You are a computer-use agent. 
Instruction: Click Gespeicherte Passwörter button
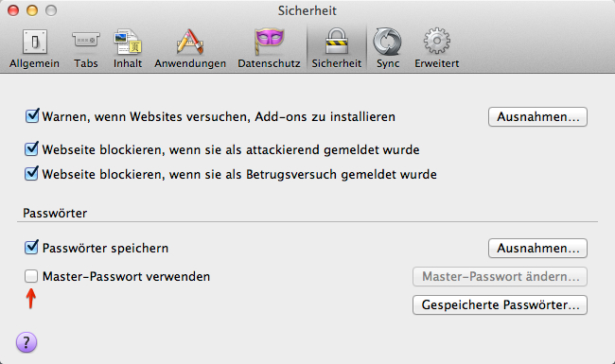coord(500,304)
